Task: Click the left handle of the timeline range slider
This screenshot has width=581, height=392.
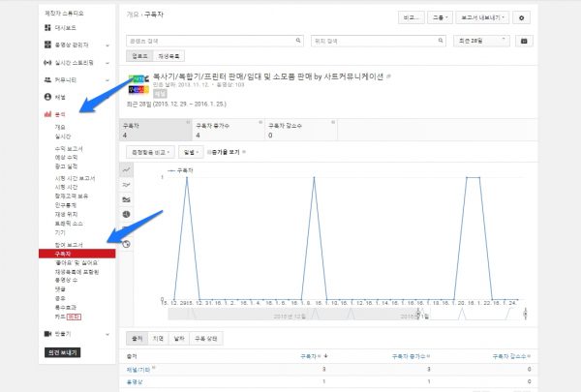Action: 419,315
